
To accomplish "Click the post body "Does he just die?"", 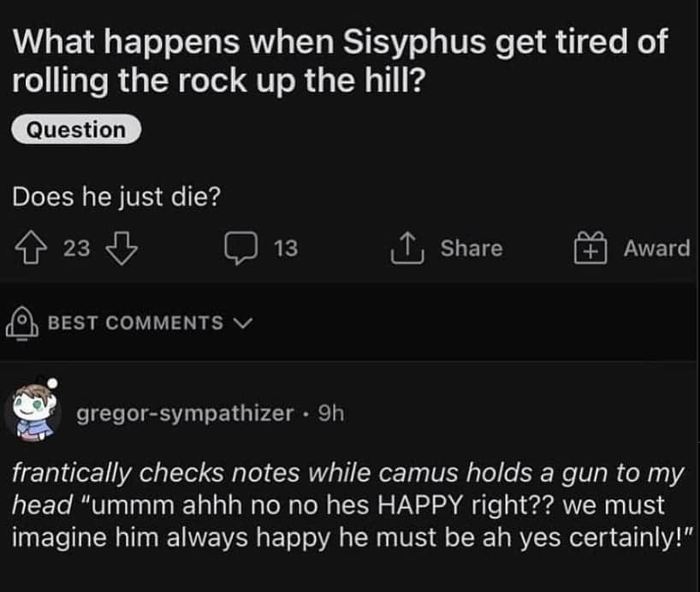I will coord(116,196).
